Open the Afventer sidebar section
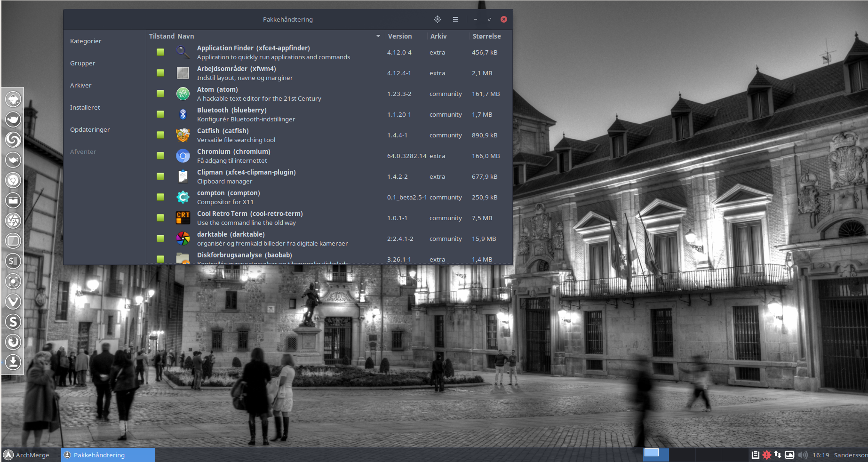The image size is (868, 462). click(x=83, y=152)
